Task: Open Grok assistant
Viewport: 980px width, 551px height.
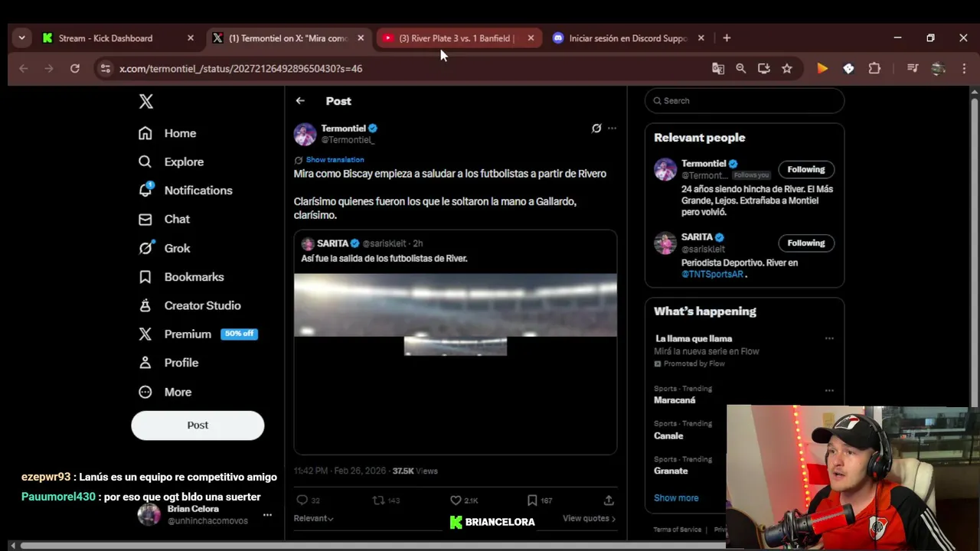Action: (164, 248)
